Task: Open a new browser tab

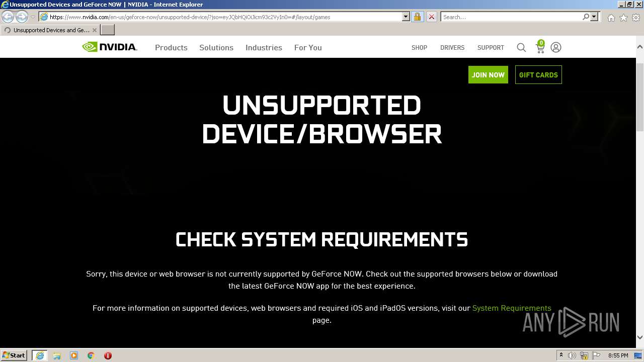Action: tap(108, 30)
